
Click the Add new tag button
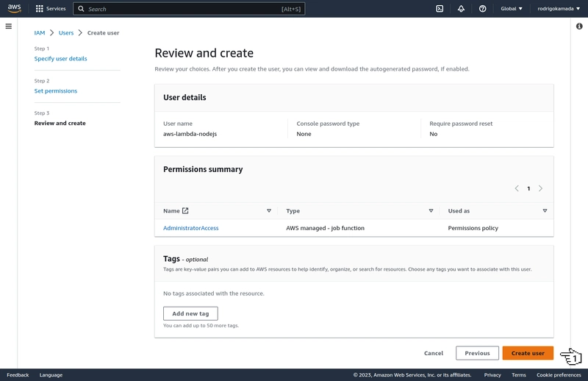(x=190, y=313)
